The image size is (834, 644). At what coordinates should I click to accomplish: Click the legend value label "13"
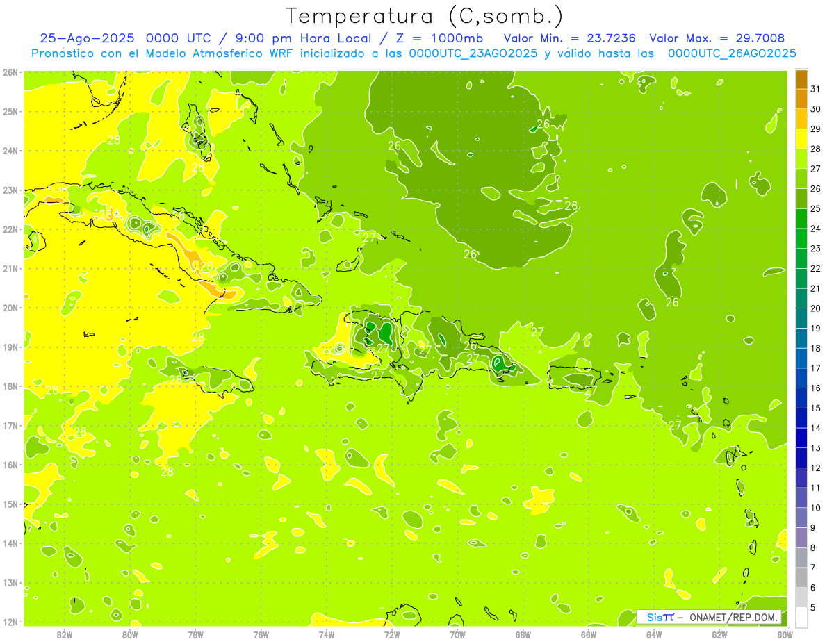click(815, 447)
